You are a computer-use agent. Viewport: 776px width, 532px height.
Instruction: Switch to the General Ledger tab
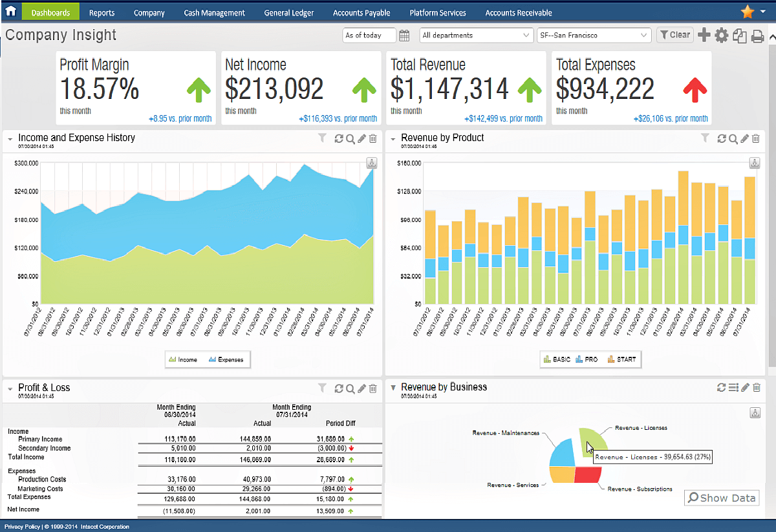(x=288, y=12)
